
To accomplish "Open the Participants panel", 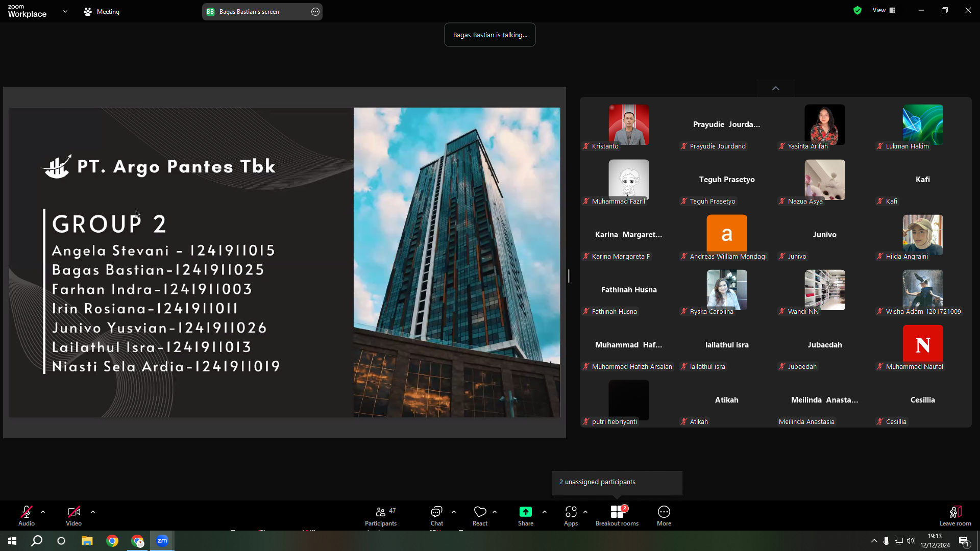I will tap(381, 516).
